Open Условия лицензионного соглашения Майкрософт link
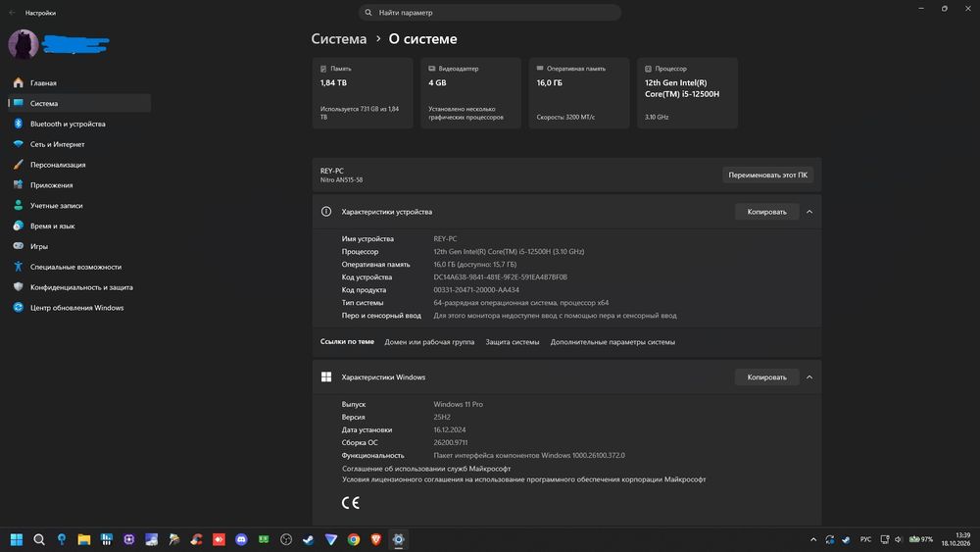Screen dimensions: 980x552 tap(523, 479)
